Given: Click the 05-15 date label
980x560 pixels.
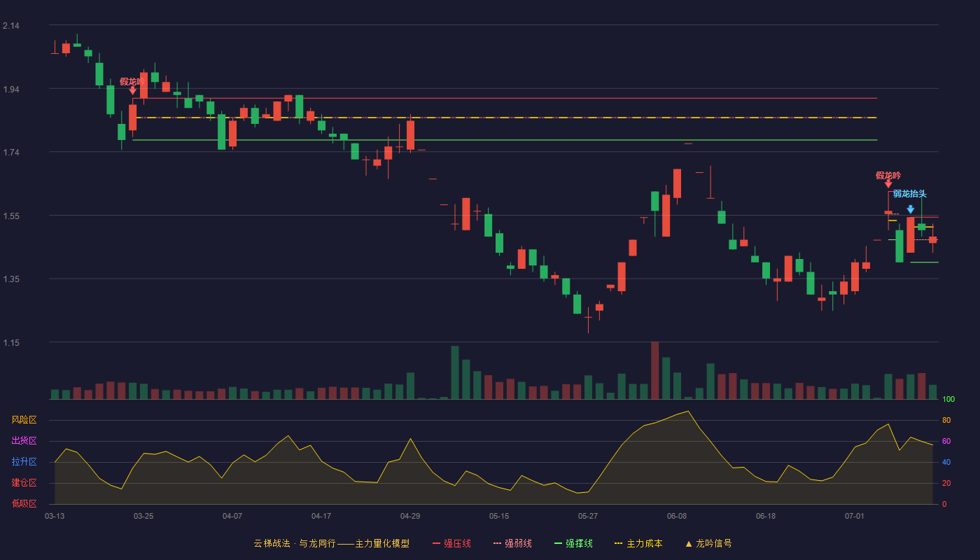Looking at the screenshot, I should pos(499,516).
